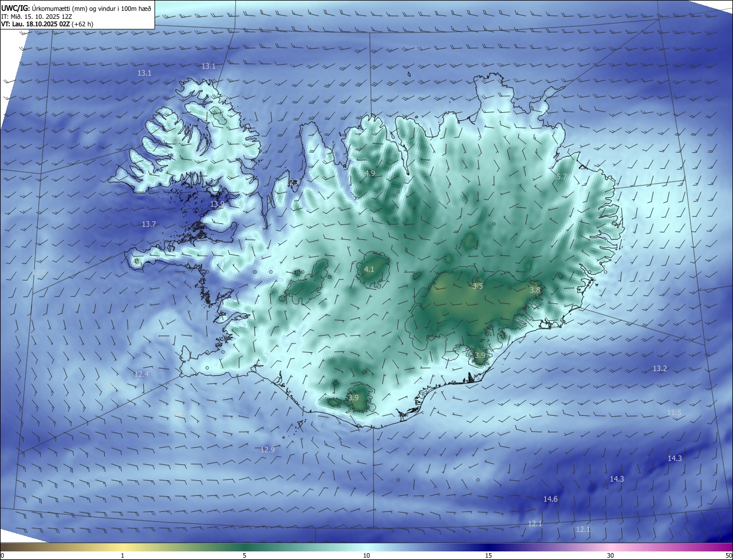Image resolution: width=733 pixels, height=560 pixels.
Task: Click the "11.5" value label
Action: click(675, 413)
